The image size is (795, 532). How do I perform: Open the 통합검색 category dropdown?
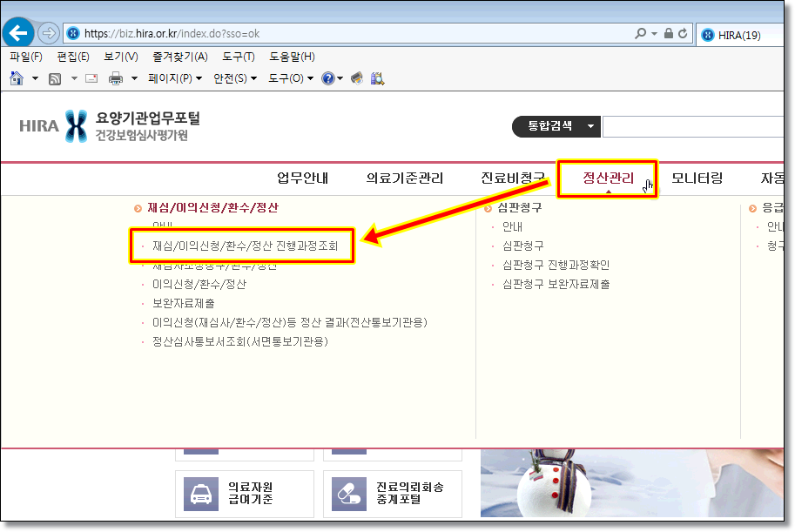(556, 126)
